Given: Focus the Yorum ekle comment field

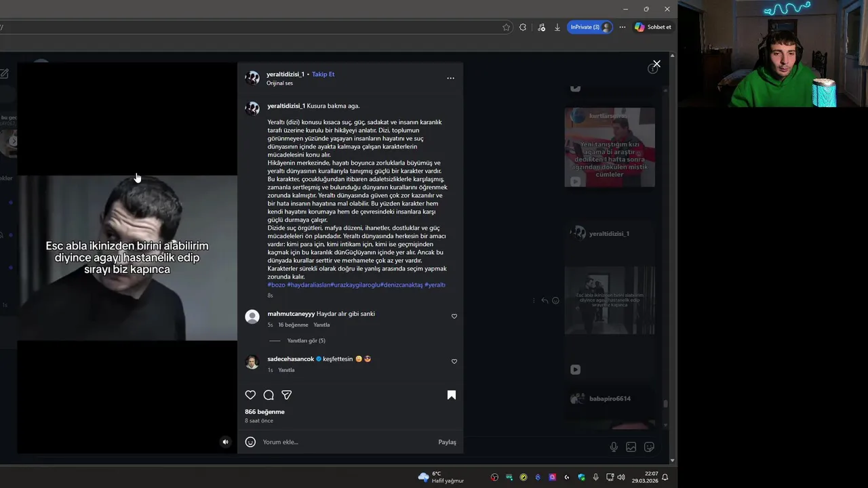Looking at the screenshot, I should pyautogui.click(x=346, y=442).
